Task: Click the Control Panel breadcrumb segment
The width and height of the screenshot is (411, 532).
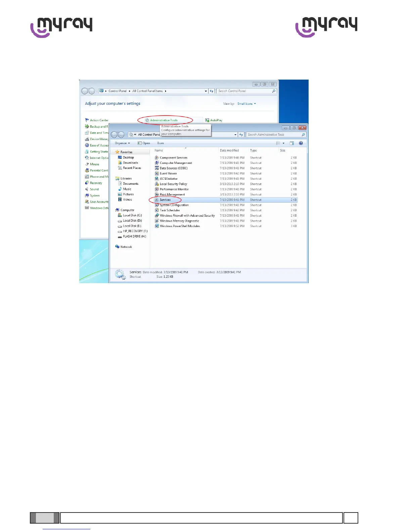Action: click(118, 91)
